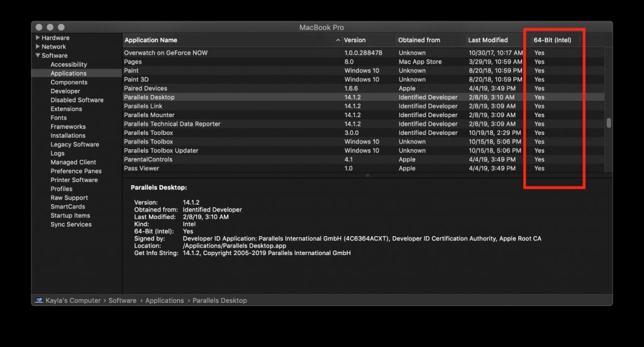Open Legacy Software in sidebar
The height and width of the screenshot is (347, 644).
click(74, 144)
